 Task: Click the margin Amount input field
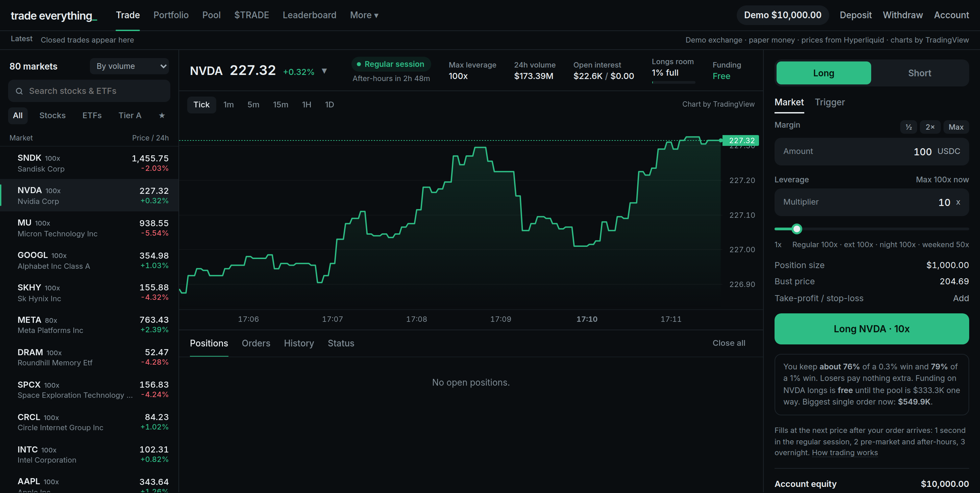pyautogui.click(x=872, y=151)
